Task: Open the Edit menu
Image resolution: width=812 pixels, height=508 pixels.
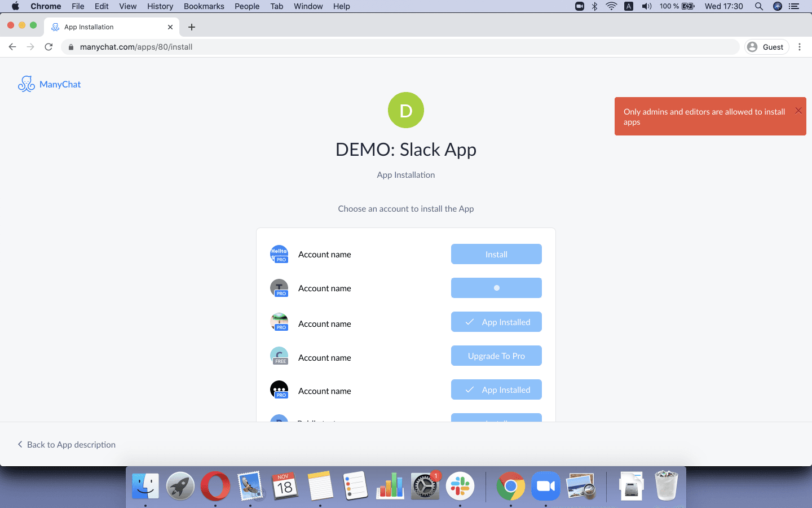Action: coord(101,6)
